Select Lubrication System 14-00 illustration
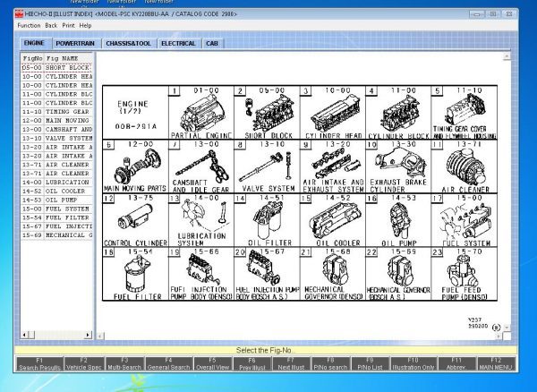537x392 pixels. 201,220
